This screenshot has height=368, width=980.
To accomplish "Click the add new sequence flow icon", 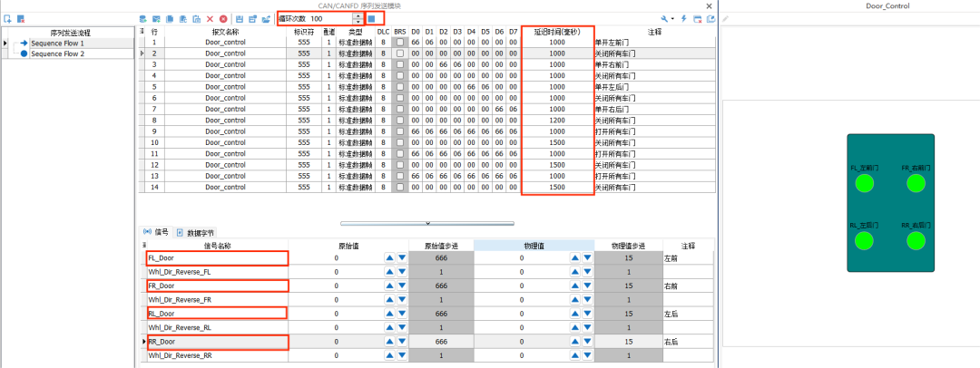I will [7, 19].
